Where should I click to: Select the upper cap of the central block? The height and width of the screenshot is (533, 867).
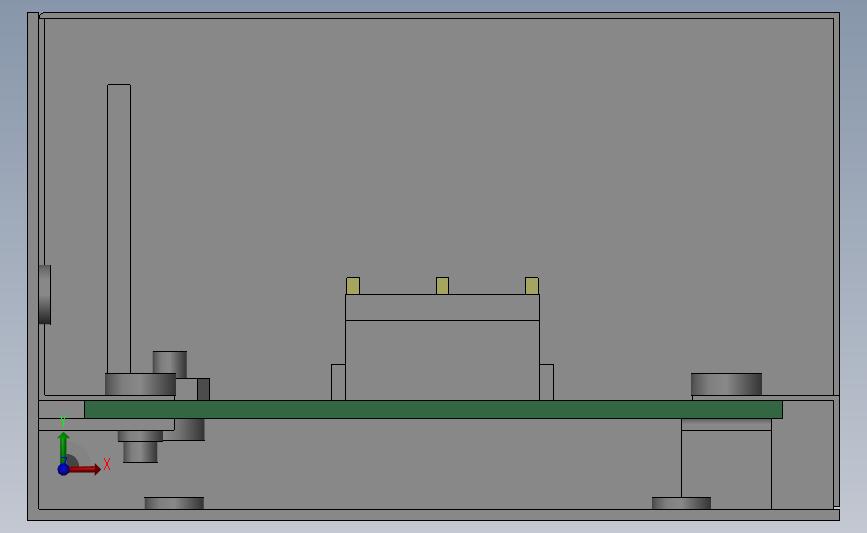click(442, 307)
